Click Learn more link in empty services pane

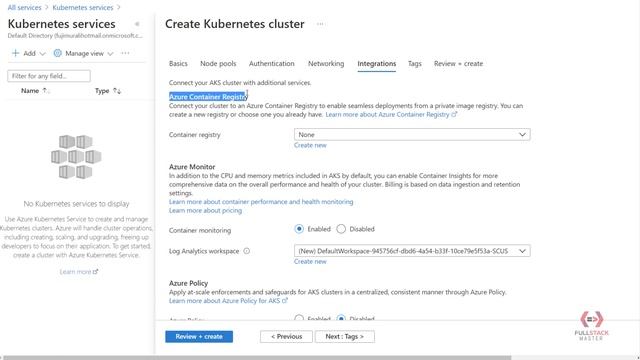tap(79, 272)
